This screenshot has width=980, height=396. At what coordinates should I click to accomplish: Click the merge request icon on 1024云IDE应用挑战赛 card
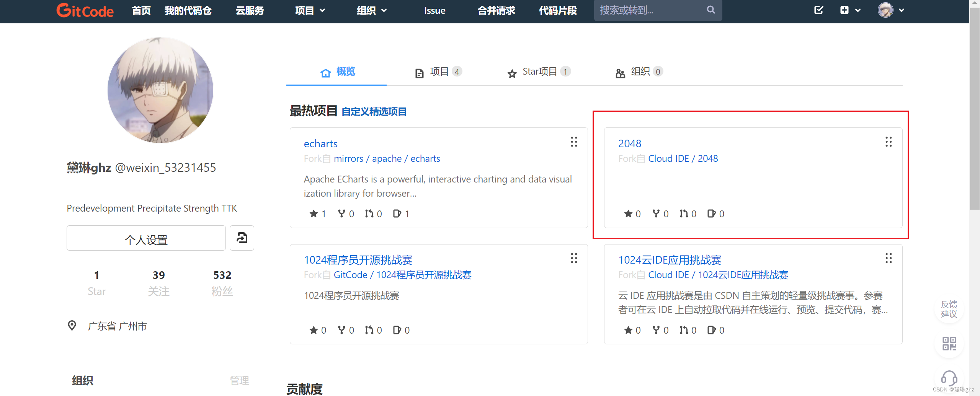(684, 330)
